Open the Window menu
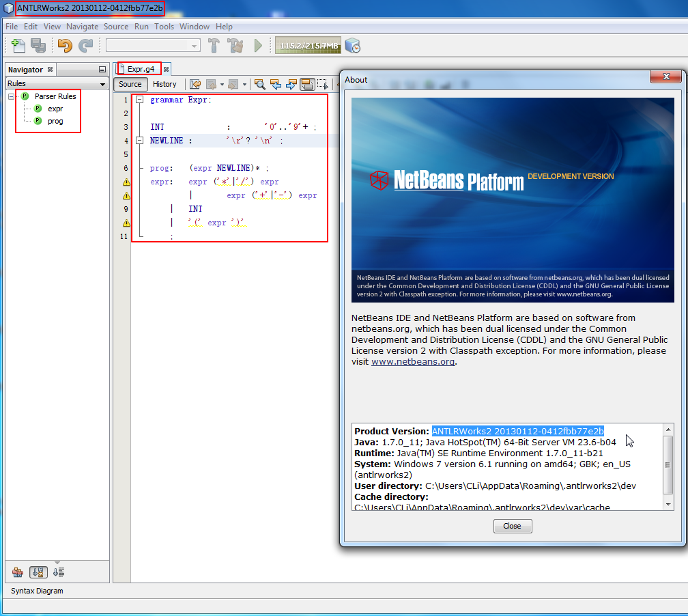This screenshot has width=688, height=616. [195, 27]
